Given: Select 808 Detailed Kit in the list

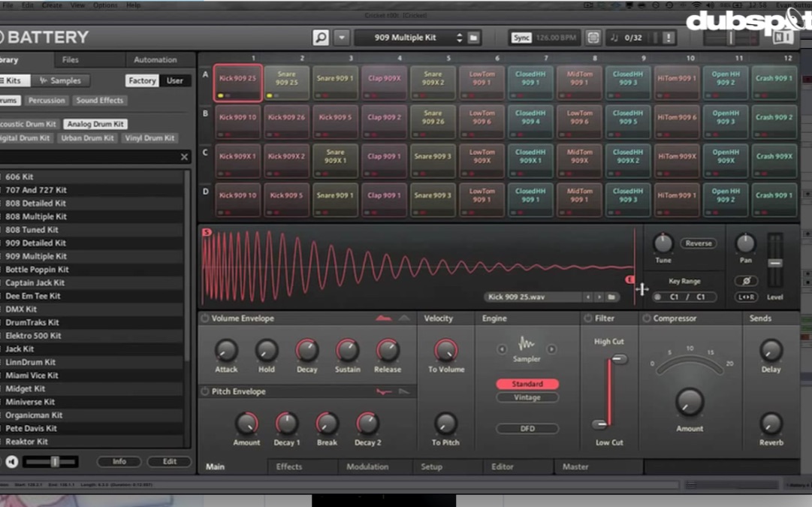Looking at the screenshot, I should tap(92, 204).
